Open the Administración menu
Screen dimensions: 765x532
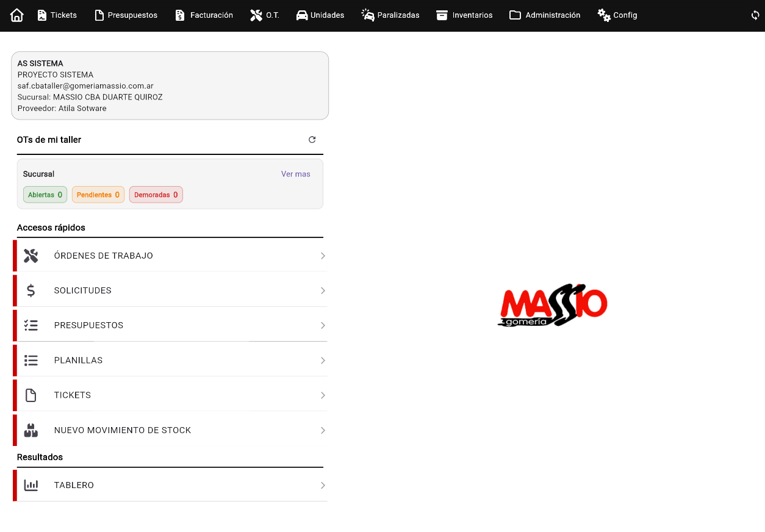click(545, 15)
